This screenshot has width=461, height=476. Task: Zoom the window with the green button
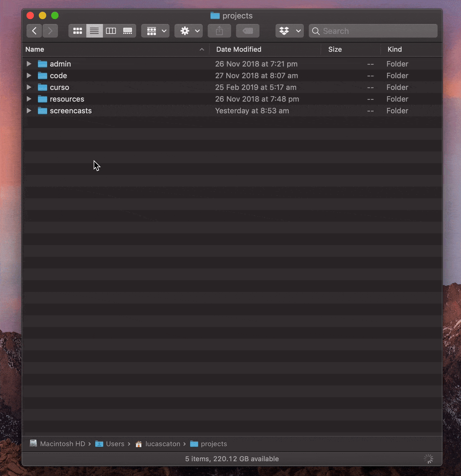point(55,15)
